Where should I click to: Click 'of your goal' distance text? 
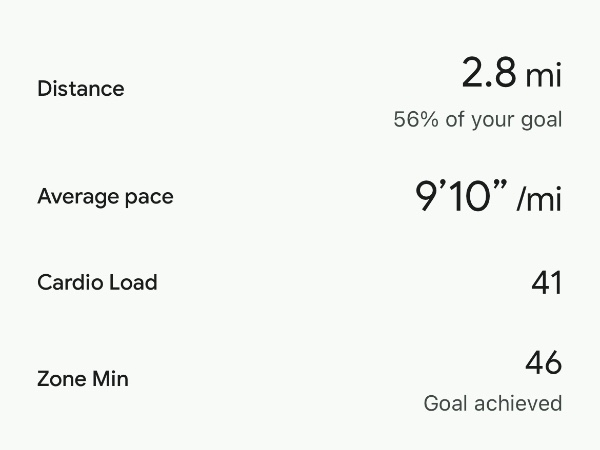tap(502, 120)
